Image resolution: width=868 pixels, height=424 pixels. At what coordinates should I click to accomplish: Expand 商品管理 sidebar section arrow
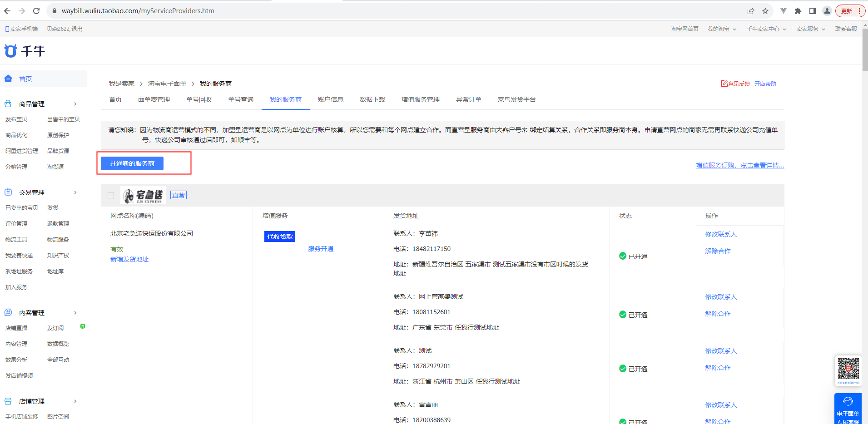(x=75, y=104)
